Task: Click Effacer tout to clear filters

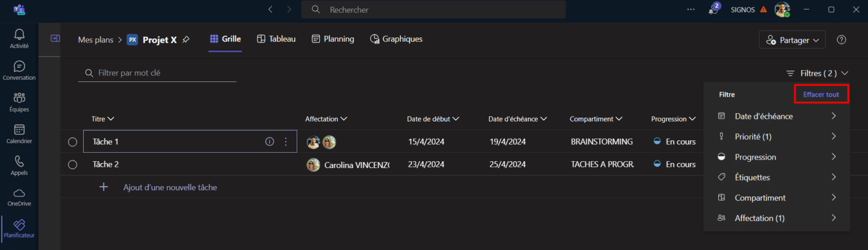Action: [821, 94]
